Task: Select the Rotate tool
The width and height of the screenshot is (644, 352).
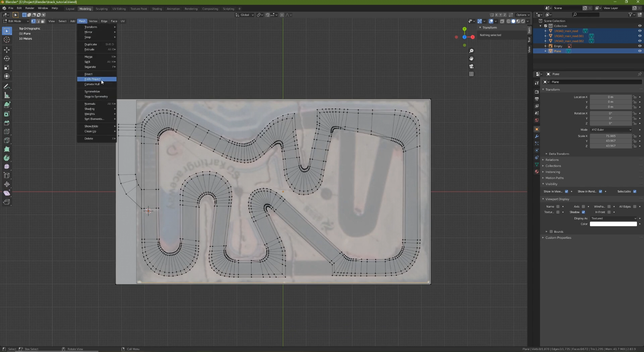Action: 7,58
